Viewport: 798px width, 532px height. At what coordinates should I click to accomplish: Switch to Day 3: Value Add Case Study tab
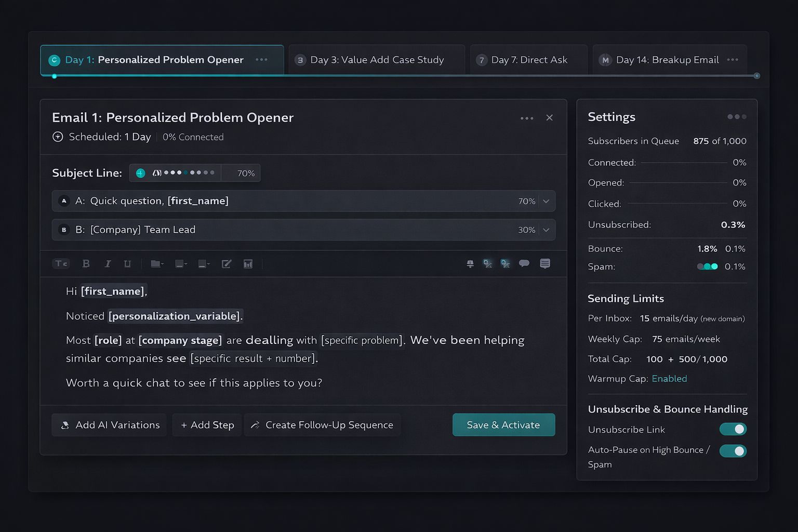(377, 60)
